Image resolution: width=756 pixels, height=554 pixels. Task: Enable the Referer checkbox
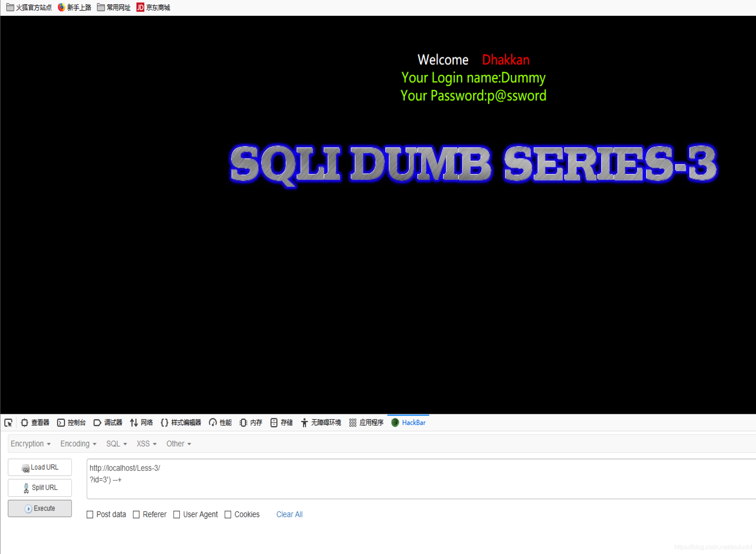136,515
